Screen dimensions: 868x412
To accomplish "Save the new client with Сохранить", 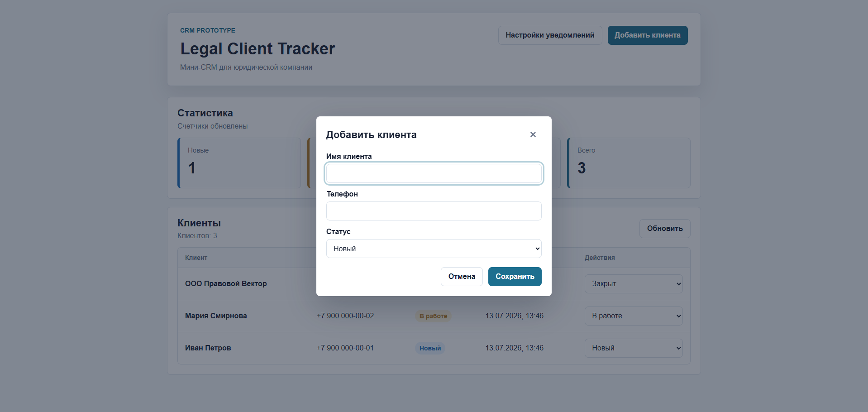I will (515, 277).
